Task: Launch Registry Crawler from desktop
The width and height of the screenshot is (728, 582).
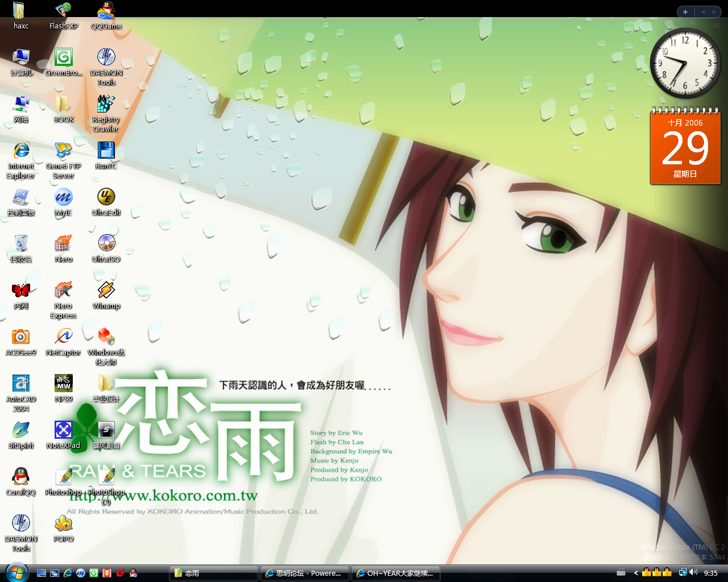Action: pyautogui.click(x=106, y=114)
